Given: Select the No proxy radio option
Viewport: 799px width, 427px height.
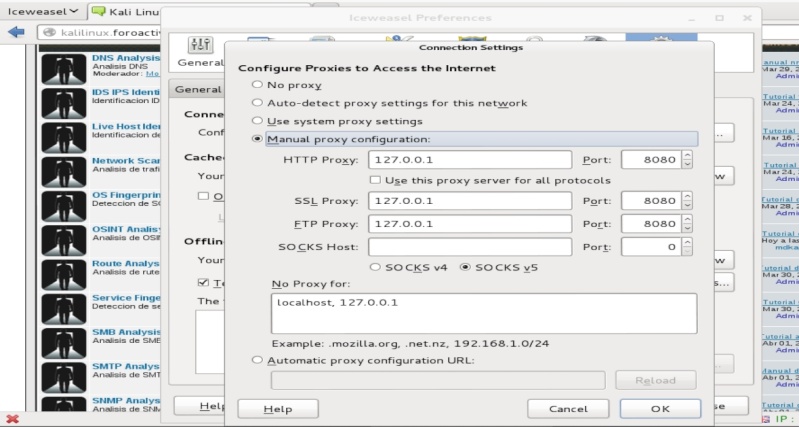Looking at the screenshot, I should 257,85.
